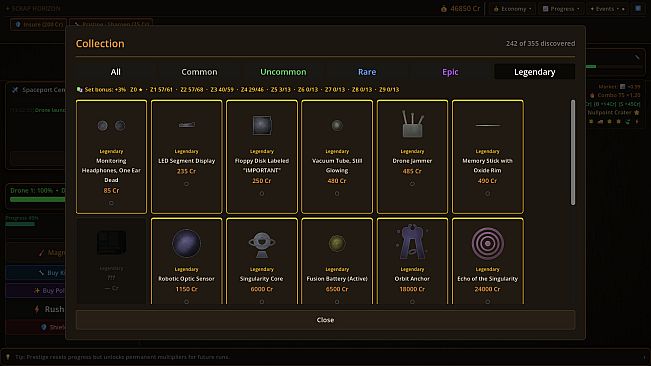Click the 480 Cr price text
The height and width of the screenshot is (366, 651).
click(337, 181)
